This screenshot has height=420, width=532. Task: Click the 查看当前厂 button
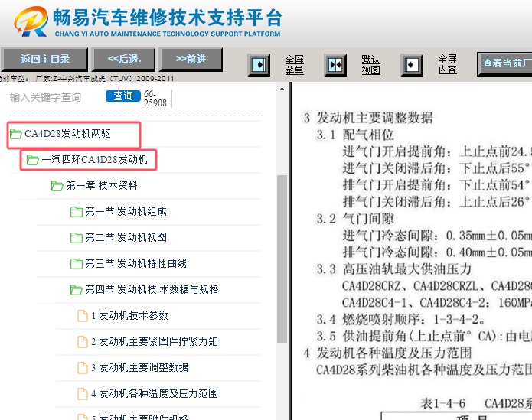[x=504, y=63]
